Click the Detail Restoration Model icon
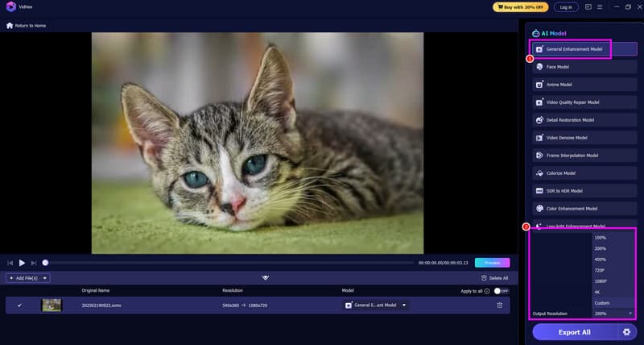 (x=539, y=119)
